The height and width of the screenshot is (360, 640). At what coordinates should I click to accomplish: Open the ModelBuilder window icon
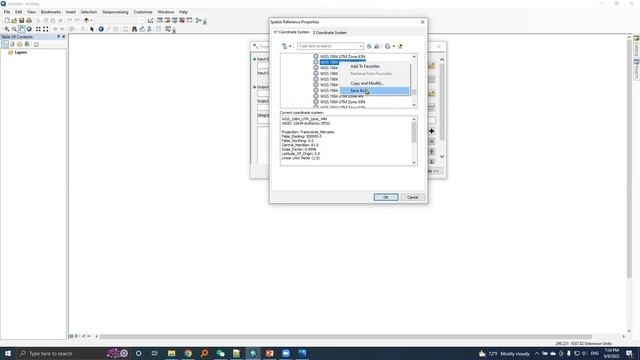[199, 20]
